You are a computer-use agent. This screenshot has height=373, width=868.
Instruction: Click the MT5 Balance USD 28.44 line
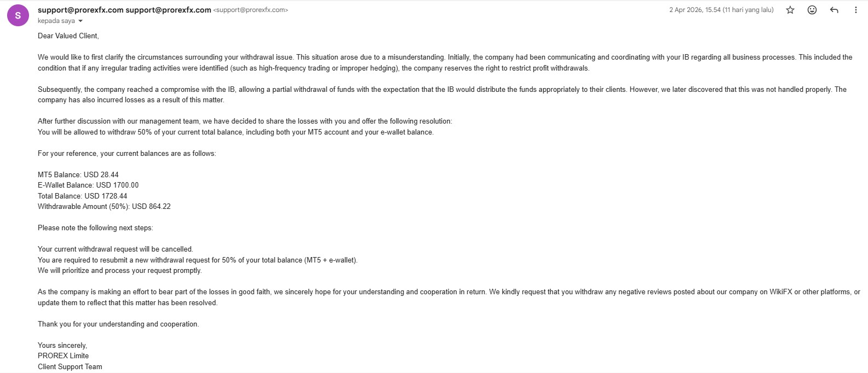(78, 174)
